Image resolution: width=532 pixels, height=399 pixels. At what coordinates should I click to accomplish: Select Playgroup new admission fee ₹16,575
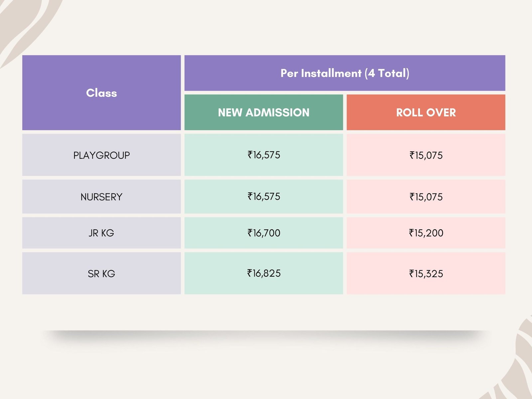(264, 155)
